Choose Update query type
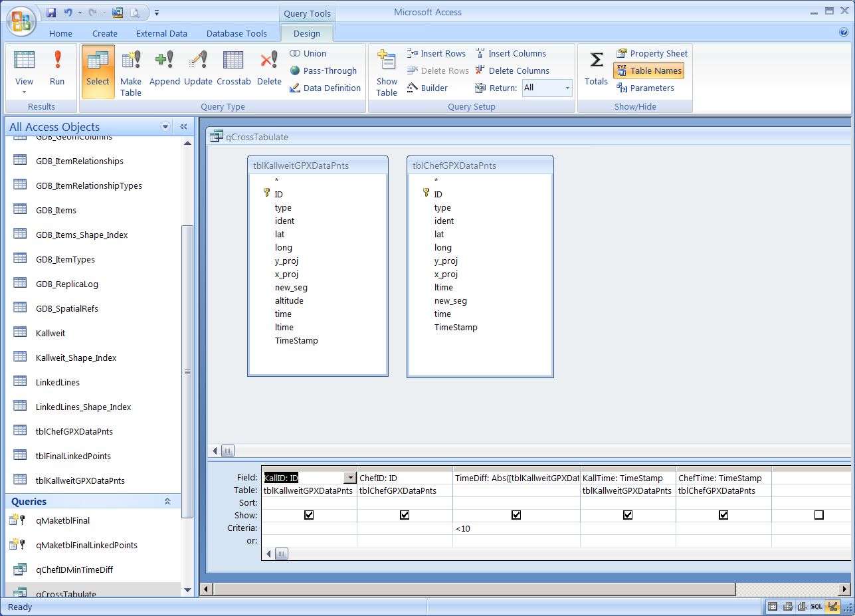This screenshot has height=616, width=855. point(198,68)
